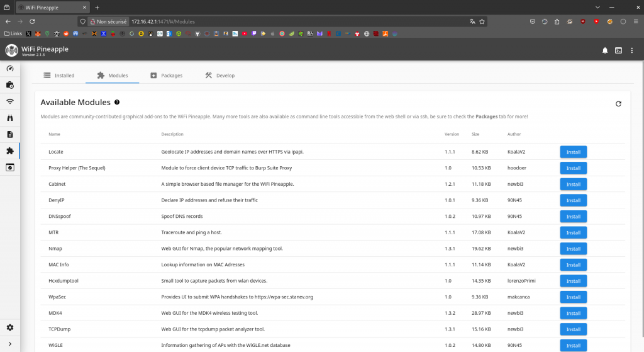Install the TCPDump module
The image size is (644, 352).
[574, 329]
